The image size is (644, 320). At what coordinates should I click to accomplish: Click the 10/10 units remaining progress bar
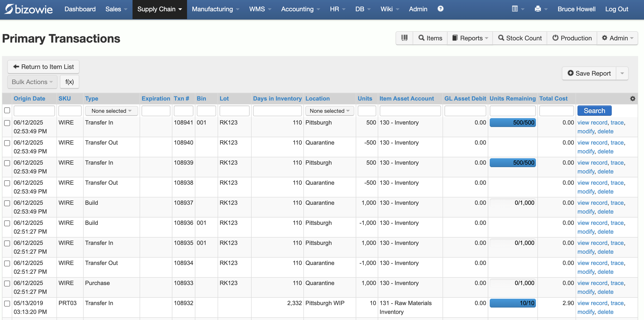click(x=512, y=303)
